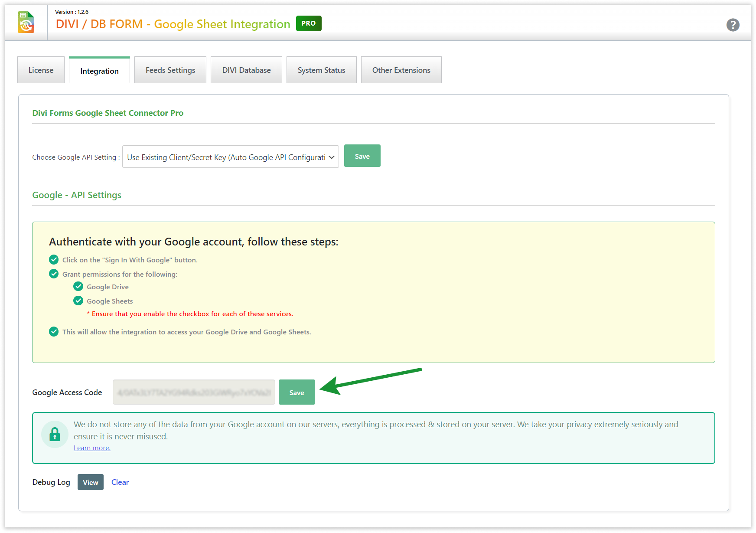Viewport: 756px width, 533px height.
Task: Click checkmark icon beside Google Sheets
Action: pyautogui.click(x=78, y=301)
